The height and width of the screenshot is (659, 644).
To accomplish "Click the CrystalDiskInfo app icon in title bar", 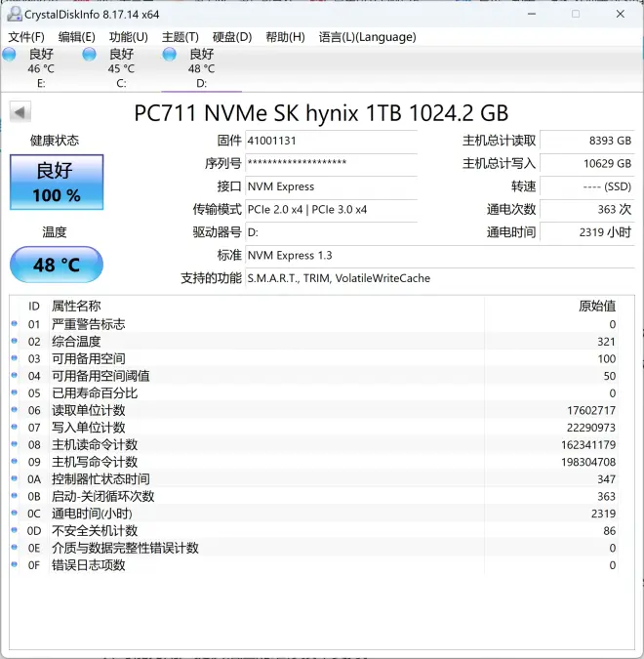I will pos(15,14).
